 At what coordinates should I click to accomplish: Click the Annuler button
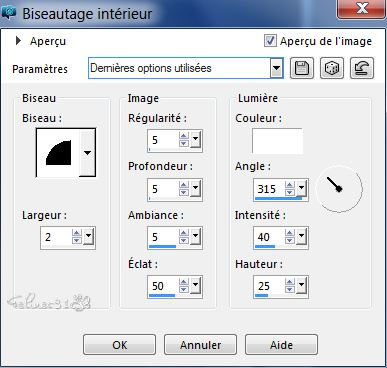pos(200,345)
